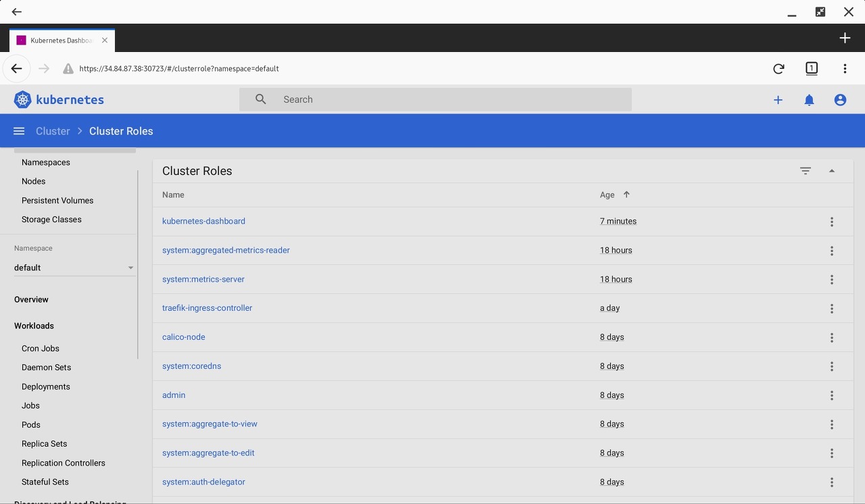Open the user account profile icon

click(x=840, y=100)
